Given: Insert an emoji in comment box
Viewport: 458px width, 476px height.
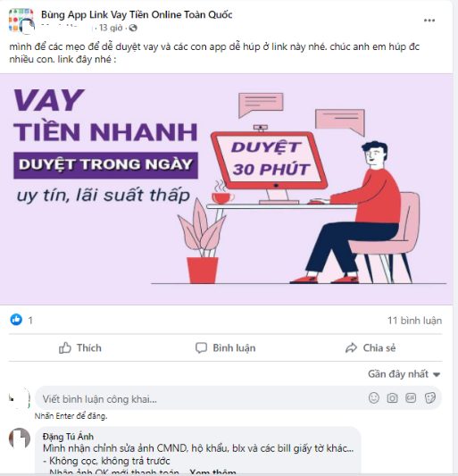Looking at the screenshot, I should click(374, 397).
